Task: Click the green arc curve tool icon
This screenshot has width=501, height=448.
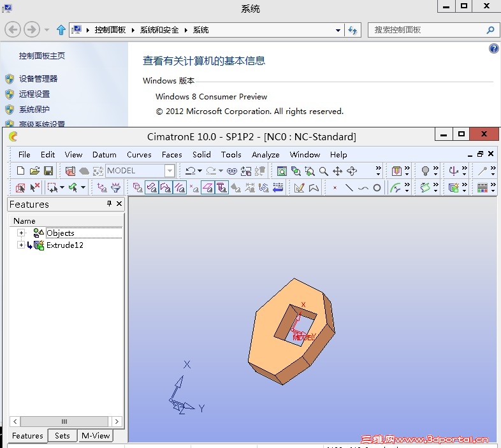Action: click(x=396, y=188)
